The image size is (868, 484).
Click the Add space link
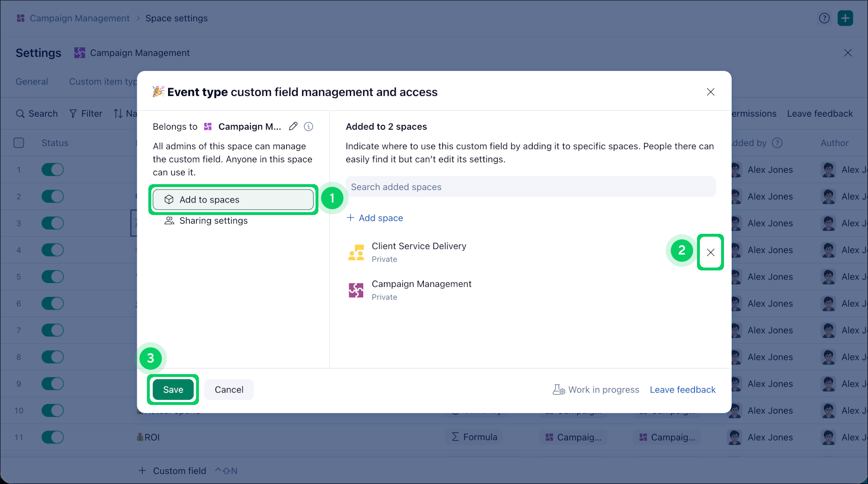(375, 218)
